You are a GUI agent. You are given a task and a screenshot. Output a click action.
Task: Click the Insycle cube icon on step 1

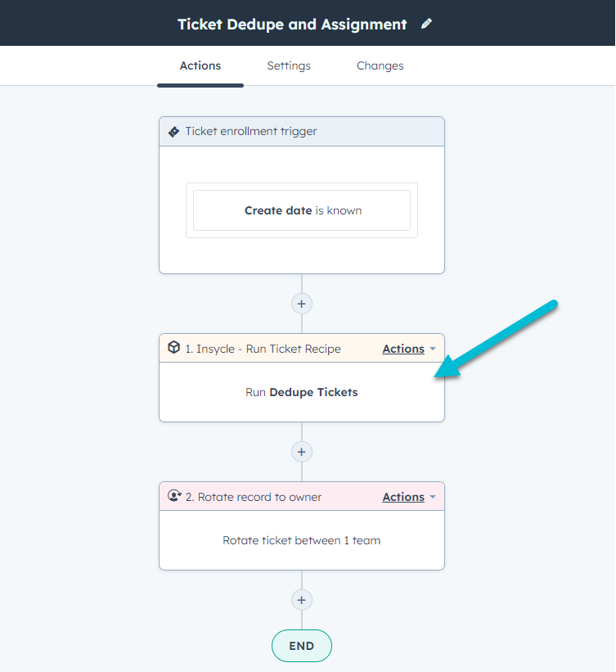(173, 348)
